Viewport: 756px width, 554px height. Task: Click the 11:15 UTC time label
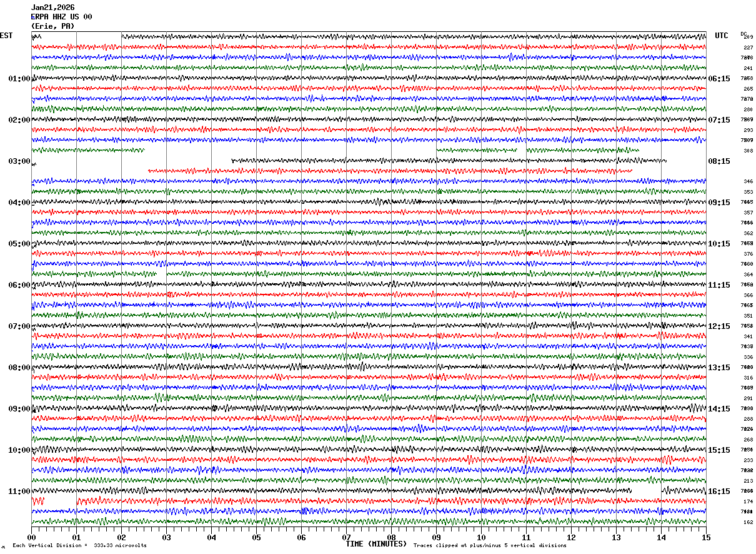click(719, 285)
